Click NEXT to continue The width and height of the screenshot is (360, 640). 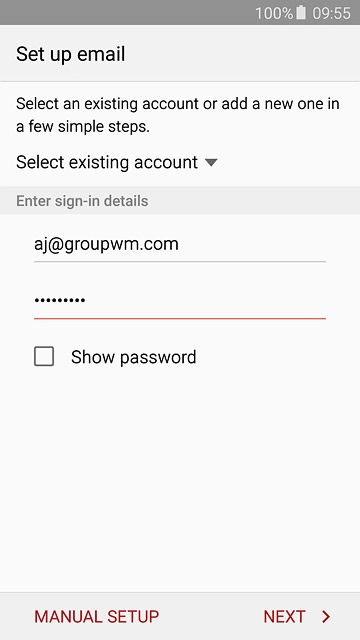click(x=297, y=617)
